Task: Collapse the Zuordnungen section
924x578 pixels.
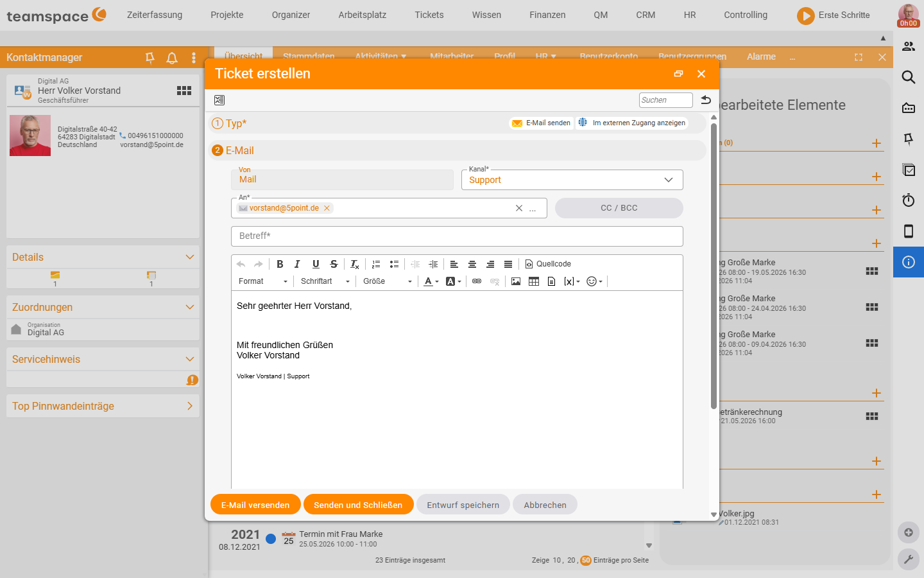Action: click(190, 307)
